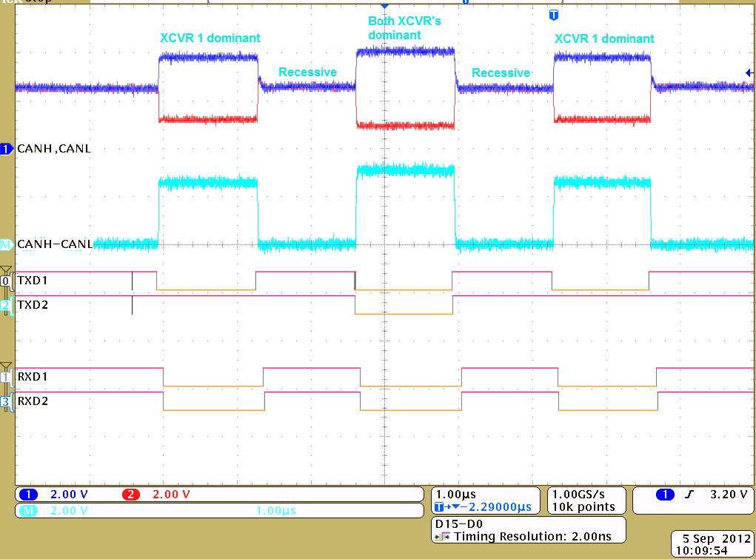
Task: Open the trigger level 3.20 V readout
Action: 729,494
